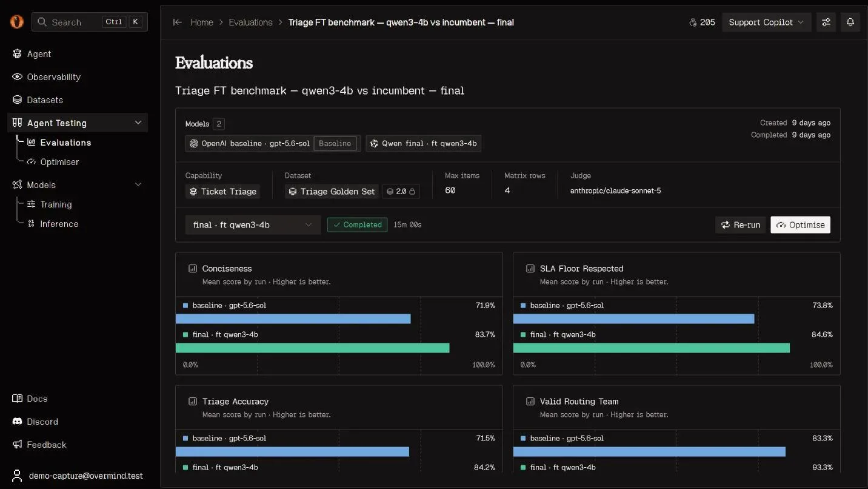The height and width of the screenshot is (489, 868).
Task: Click the SLA Floor Respected chart icon
Action: 530,269
